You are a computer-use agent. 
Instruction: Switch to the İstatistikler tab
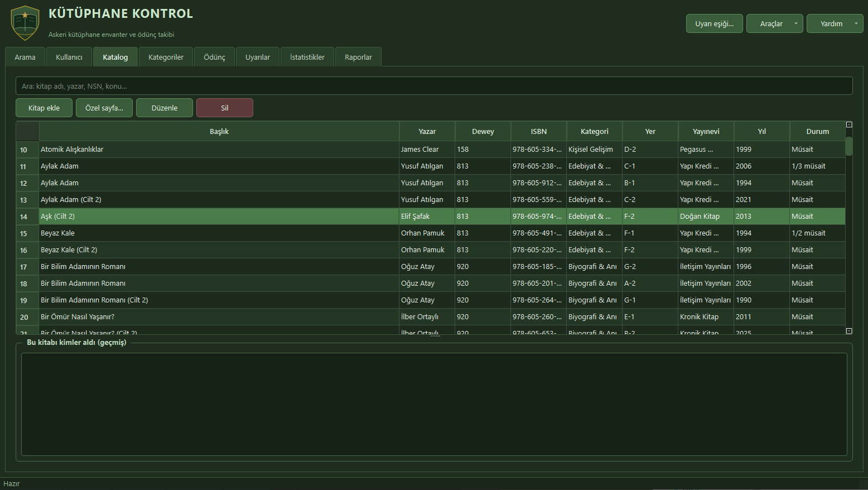[307, 57]
